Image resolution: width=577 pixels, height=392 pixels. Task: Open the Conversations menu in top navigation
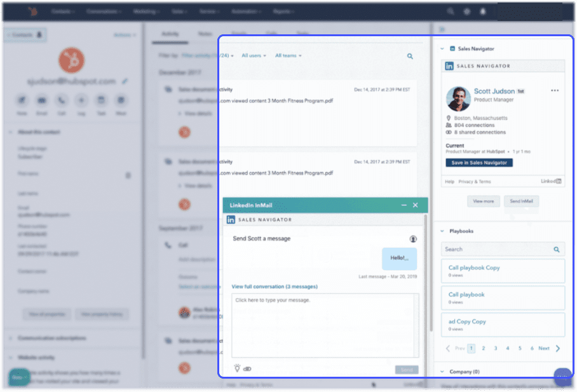point(104,11)
